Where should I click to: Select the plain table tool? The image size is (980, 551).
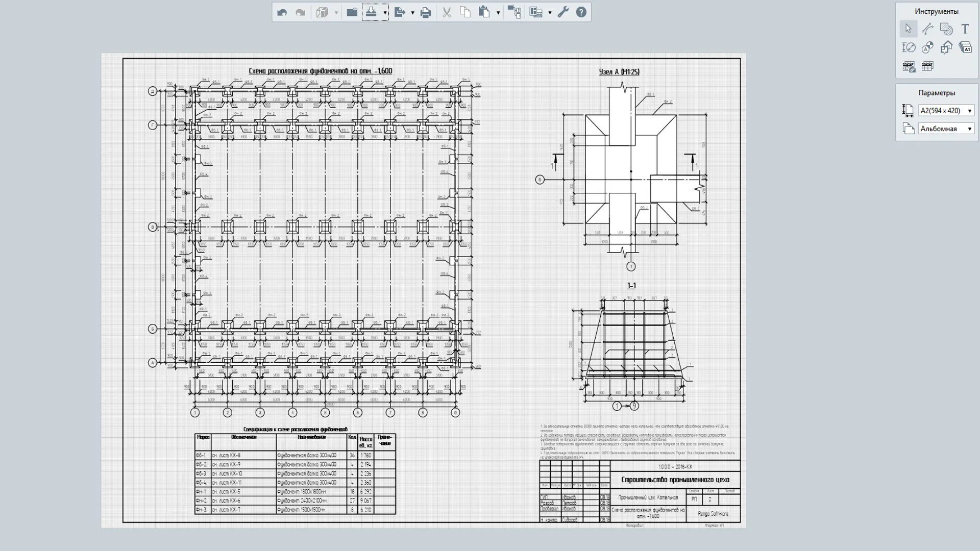[927, 66]
